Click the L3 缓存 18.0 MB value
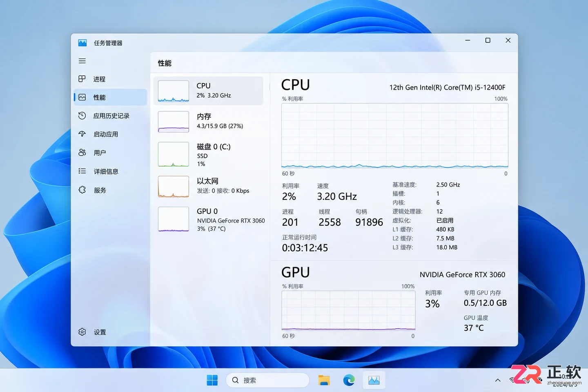 point(447,247)
